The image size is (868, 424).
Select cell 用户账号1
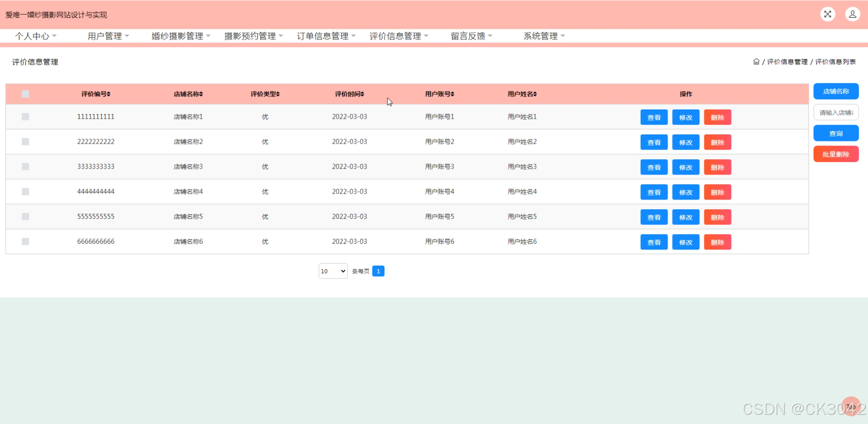pyautogui.click(x=439, y=116)
